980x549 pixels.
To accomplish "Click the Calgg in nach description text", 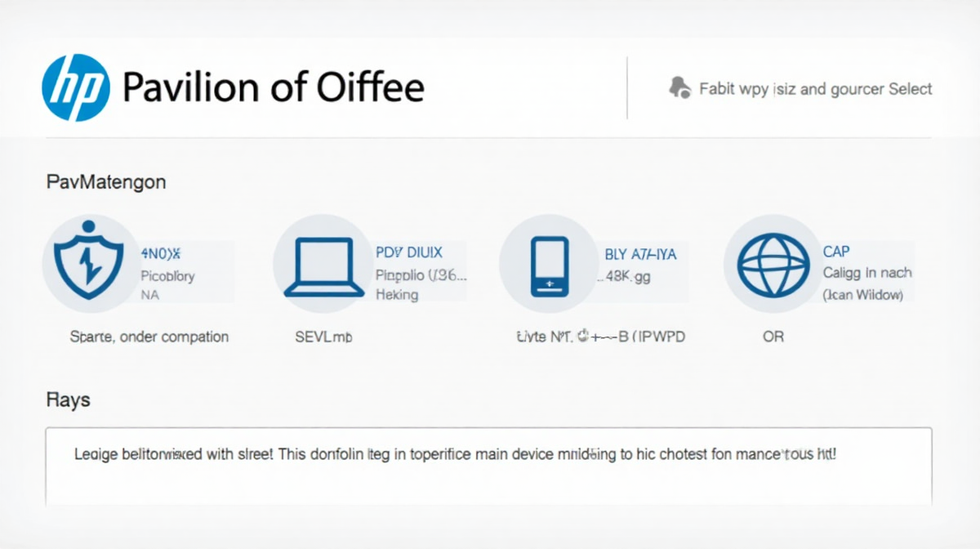I will [x=867, y=273].
